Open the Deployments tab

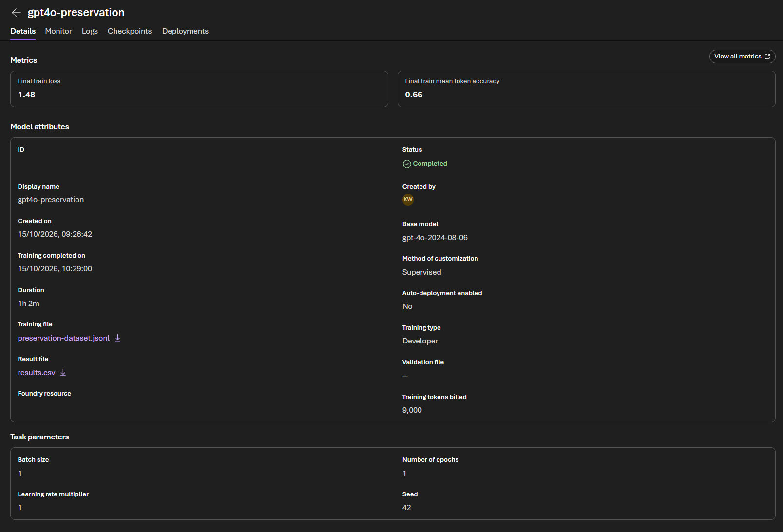(185, 31)
